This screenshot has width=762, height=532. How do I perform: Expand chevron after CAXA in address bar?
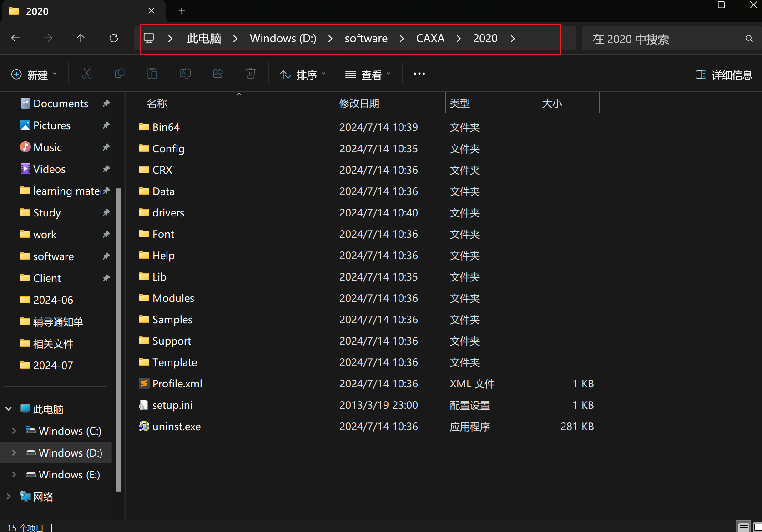[x=459, y=39]
